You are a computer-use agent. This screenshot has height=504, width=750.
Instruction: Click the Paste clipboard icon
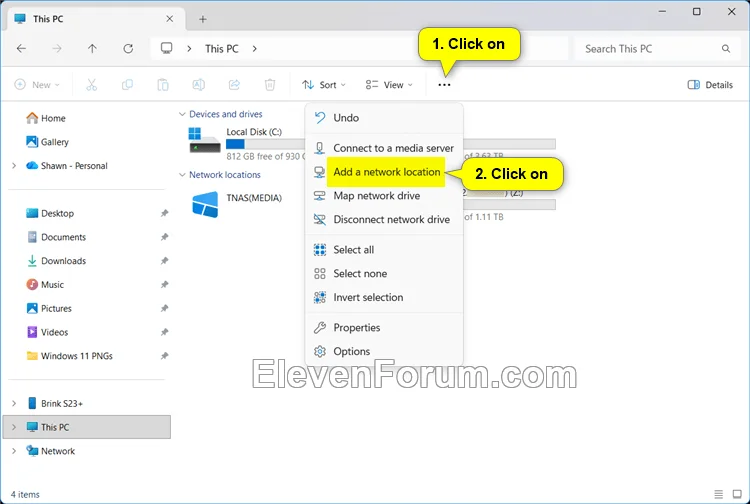tap(163, 85)
